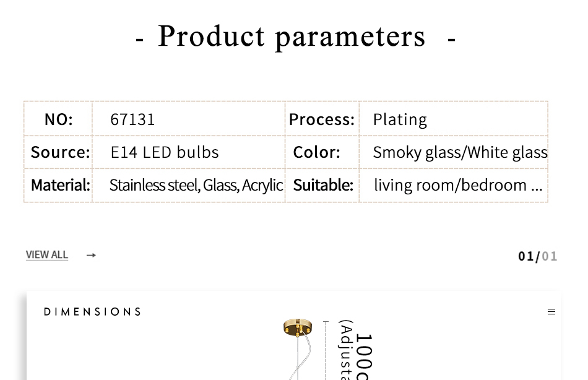Click the right arrow beside VIEW ALL

coord(91,255)
